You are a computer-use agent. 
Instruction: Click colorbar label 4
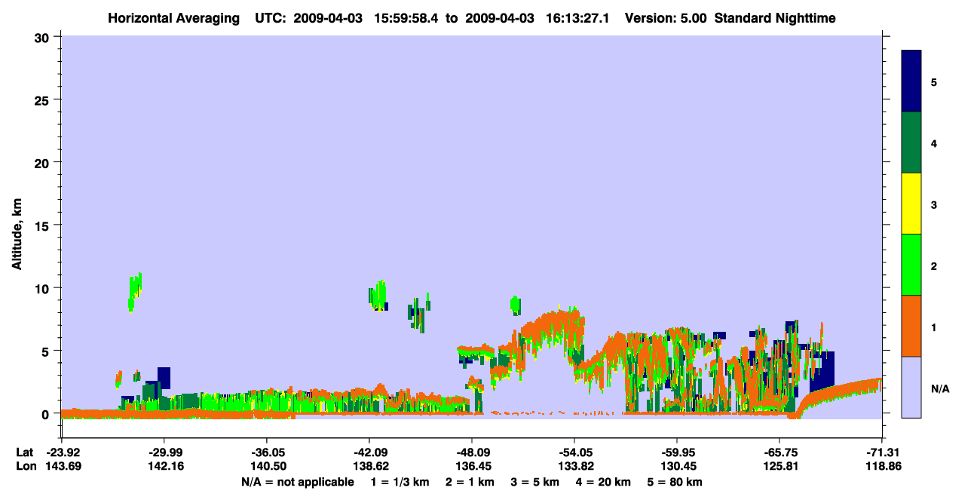(x=934, y=143)
